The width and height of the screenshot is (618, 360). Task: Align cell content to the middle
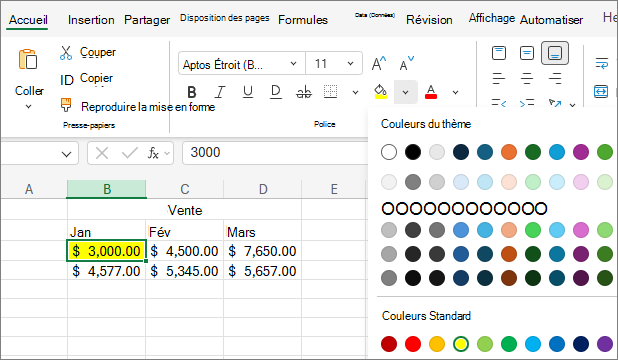point(527,53)
